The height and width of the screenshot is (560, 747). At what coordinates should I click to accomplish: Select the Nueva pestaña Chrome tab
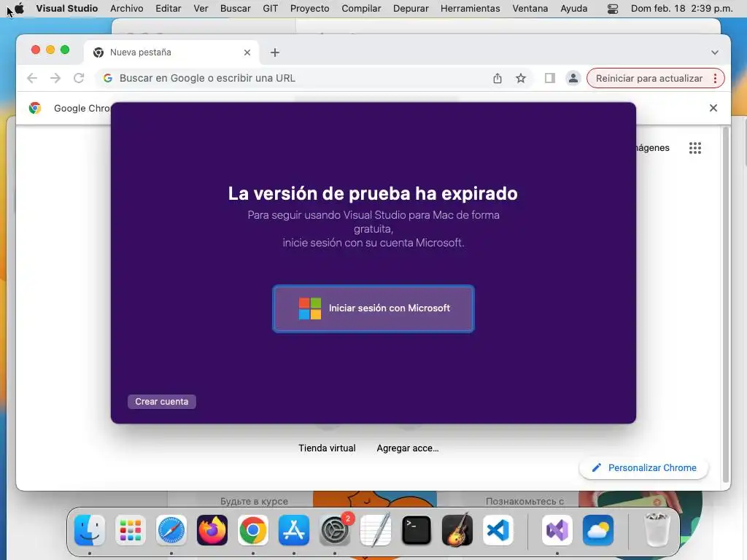pos(171,52)
